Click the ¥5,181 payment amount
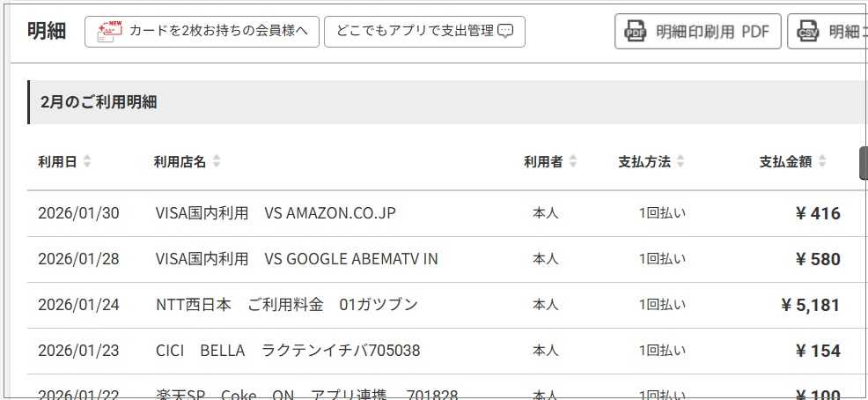This screenshot has width=868, height=400. point(810,306)
